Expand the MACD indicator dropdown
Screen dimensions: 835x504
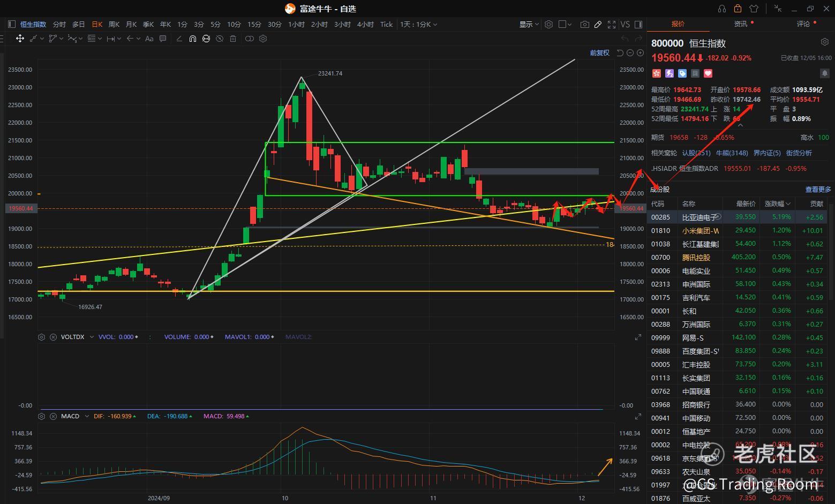pyautogui.click(x=87, y=416)
